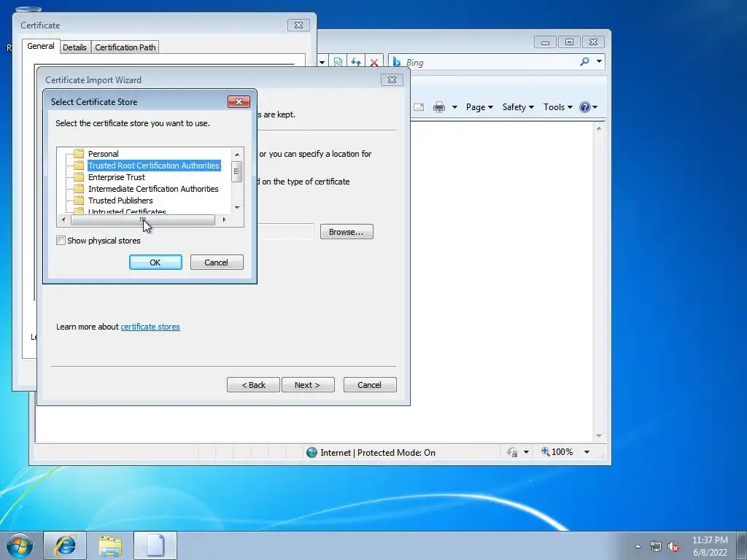Image resolution: width=747 pixels, height=560 pixels.
Task: Click the network tray icon
Action: tap(656, 546)
